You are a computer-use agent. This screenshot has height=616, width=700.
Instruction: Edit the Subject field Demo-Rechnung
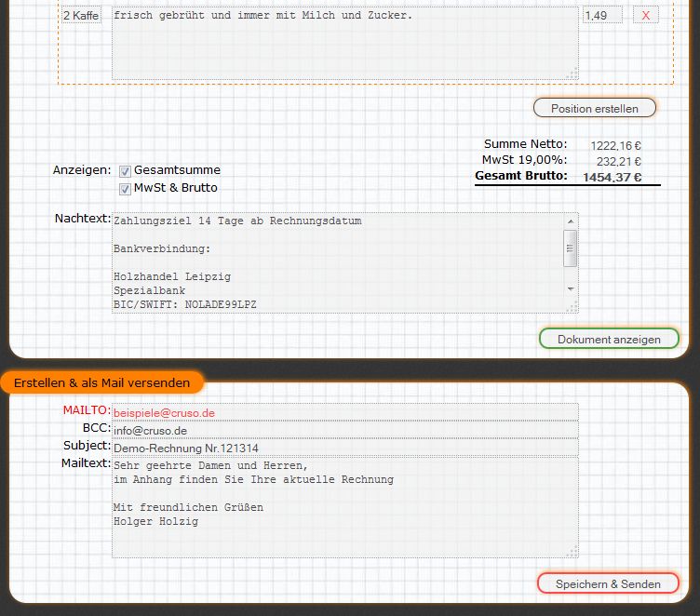[345, 448]
